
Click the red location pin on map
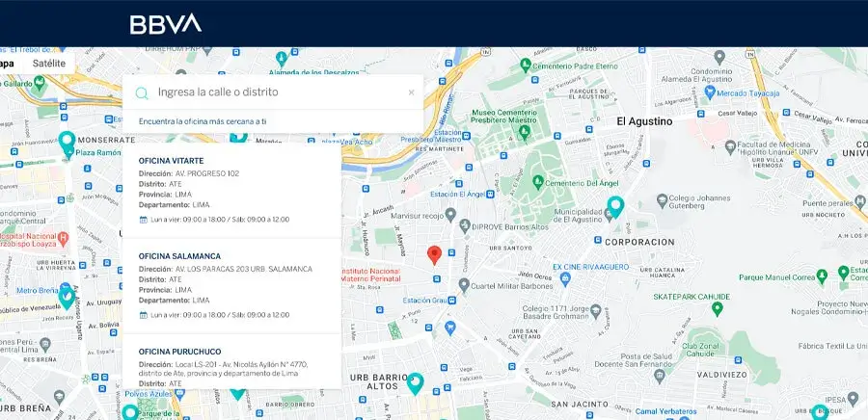434,254
